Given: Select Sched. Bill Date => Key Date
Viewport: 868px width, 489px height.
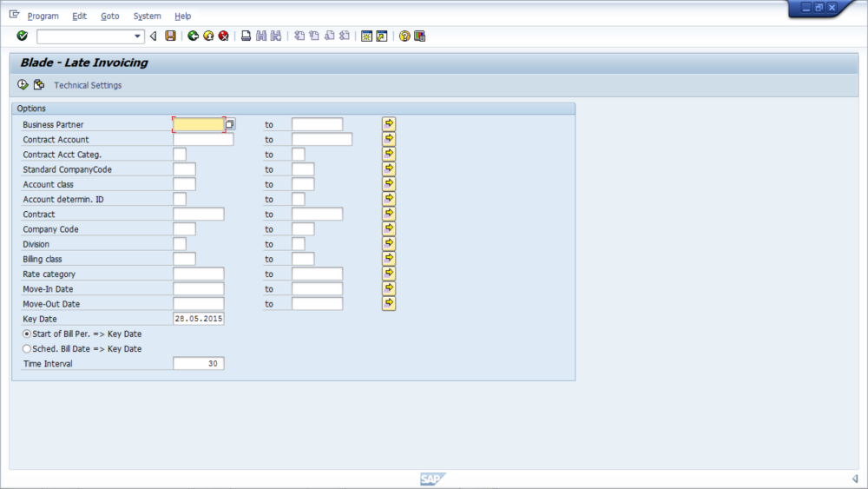Looking at the screenshot, I should click(27, 349).
